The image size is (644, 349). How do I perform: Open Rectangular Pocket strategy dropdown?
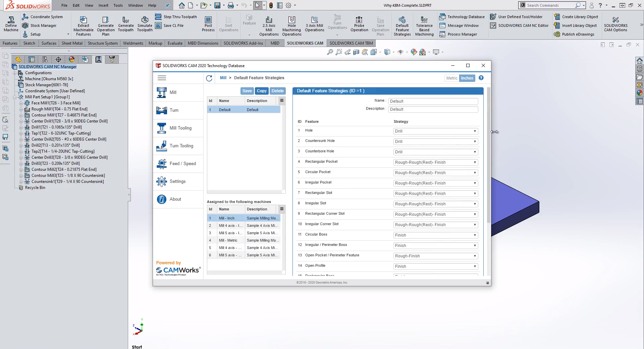[x=435, y=162]
